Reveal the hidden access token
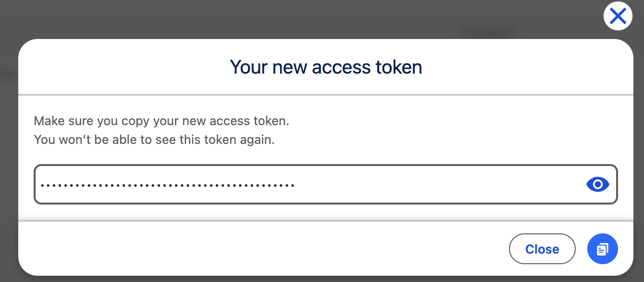The height and width of the screenshot is (282, 644). click(x=597, y=184)
